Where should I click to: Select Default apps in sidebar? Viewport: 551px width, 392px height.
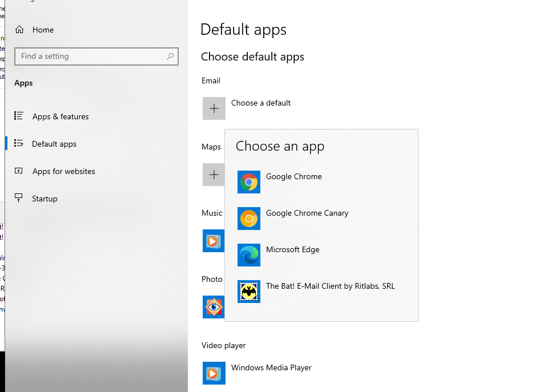(x=54, y=144)
